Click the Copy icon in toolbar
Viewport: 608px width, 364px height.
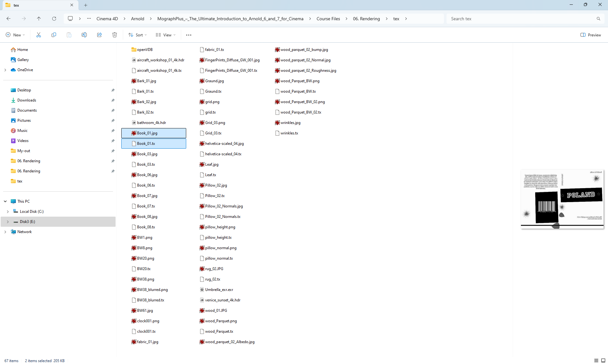54,35
